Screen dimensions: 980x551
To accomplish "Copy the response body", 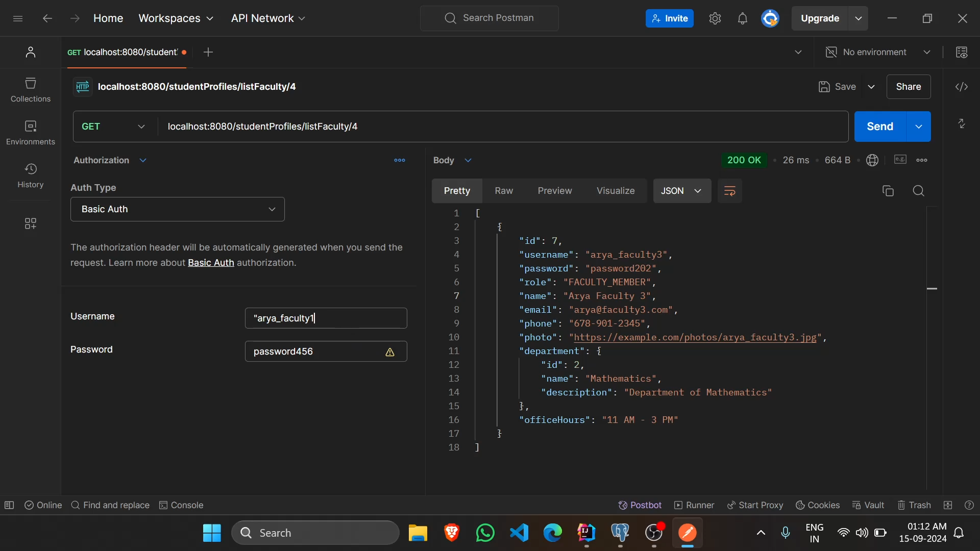I will point(888,191).
